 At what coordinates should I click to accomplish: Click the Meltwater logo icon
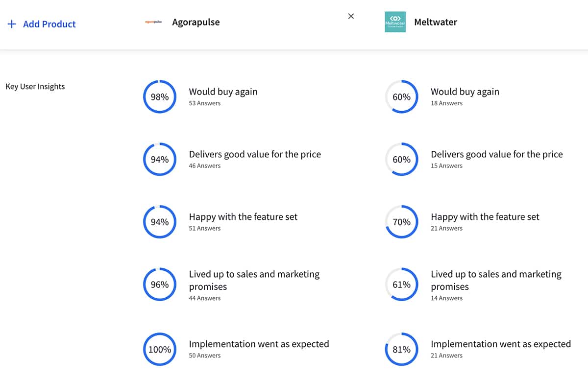(395, 22)
